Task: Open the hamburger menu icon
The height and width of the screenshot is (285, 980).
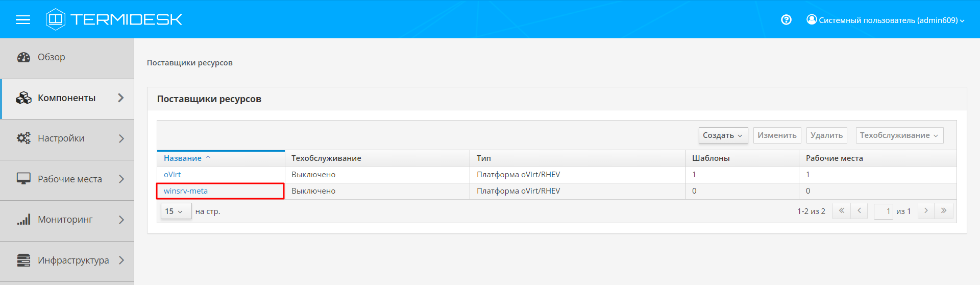Action: pos(23,20)
